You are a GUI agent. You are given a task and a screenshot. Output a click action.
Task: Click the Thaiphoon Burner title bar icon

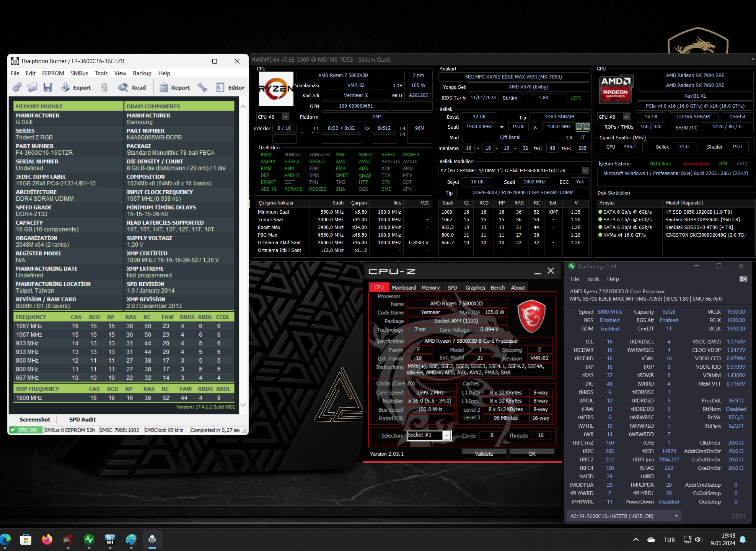[15, 61]
